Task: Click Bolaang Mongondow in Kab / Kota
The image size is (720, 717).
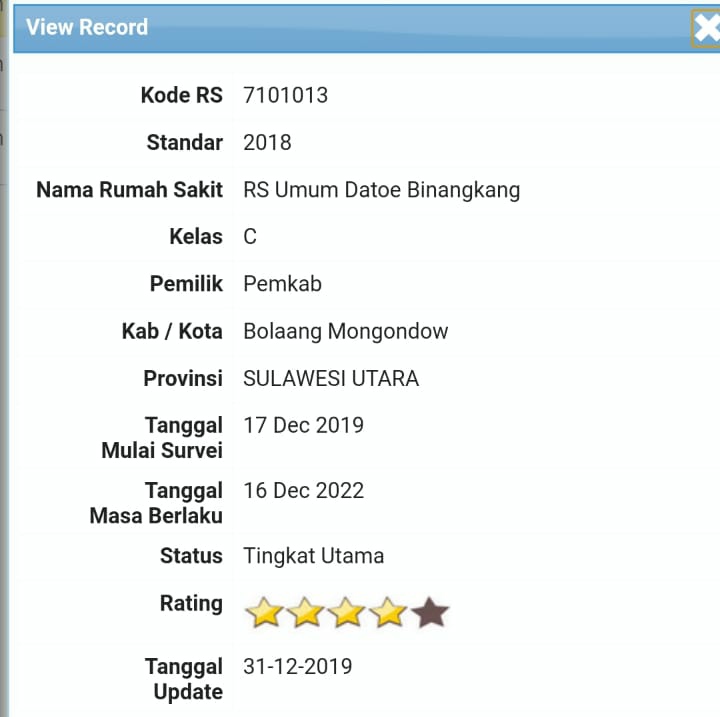Action: pos(345,331)
